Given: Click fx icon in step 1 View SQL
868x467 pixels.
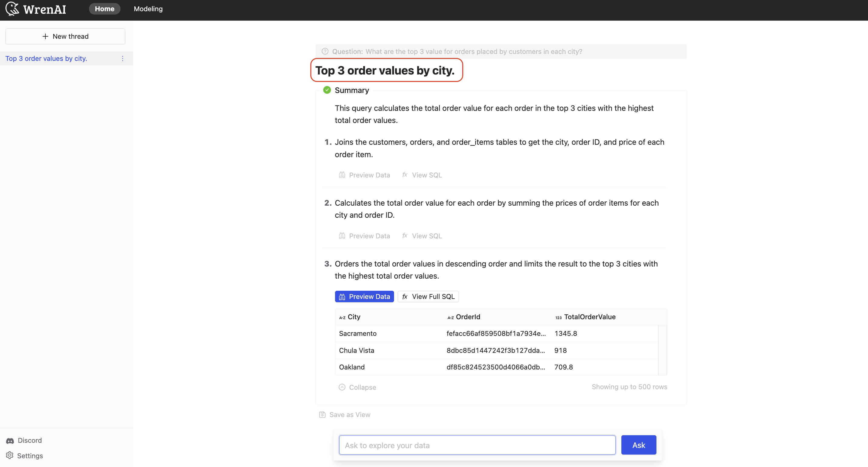Looking at the screenshot, I should click(x=405, y=175).
